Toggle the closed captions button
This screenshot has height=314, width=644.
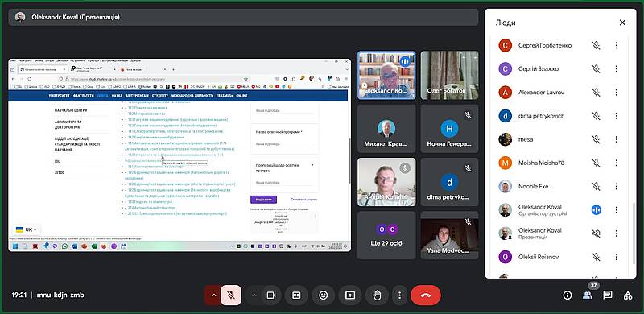296,295
